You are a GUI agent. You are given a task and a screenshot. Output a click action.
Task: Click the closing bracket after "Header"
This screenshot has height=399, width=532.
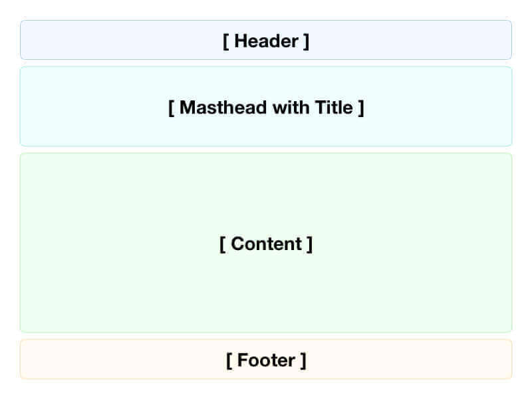pos(307,41)
